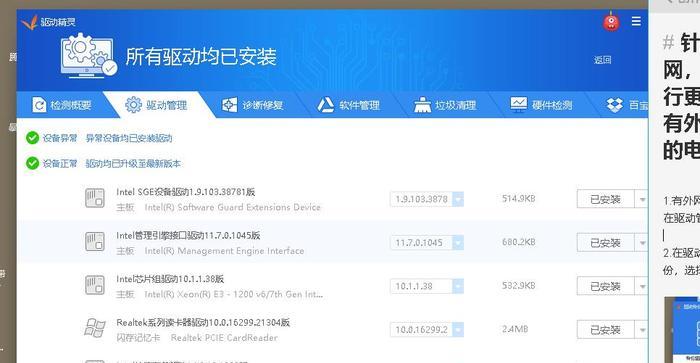The height and width of the screenshot is (363, 700).
Task: Click the text Intel管理引擎接口驱动11.7.0.1045版
Action: (x=188, y=235)
